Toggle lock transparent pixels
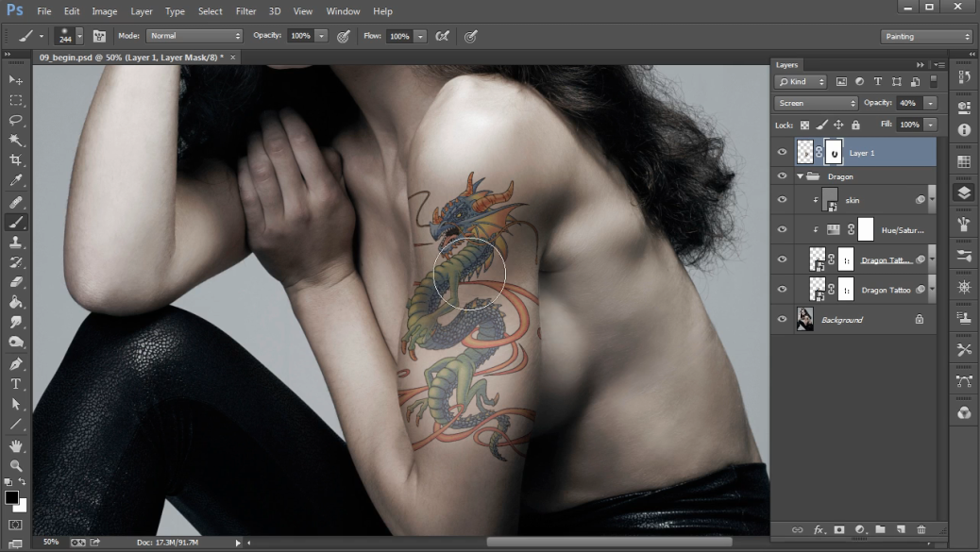980x552 pixels. 805,125
